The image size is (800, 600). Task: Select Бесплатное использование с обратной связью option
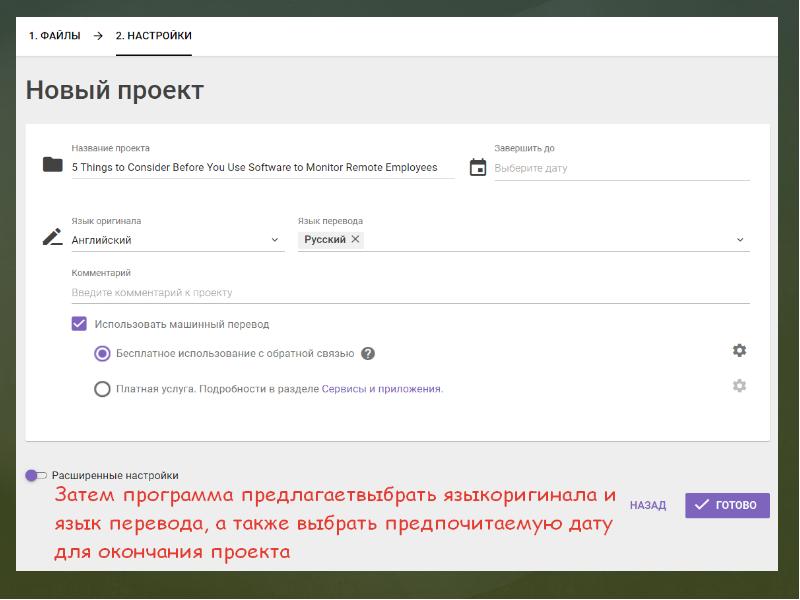[102, 353]
